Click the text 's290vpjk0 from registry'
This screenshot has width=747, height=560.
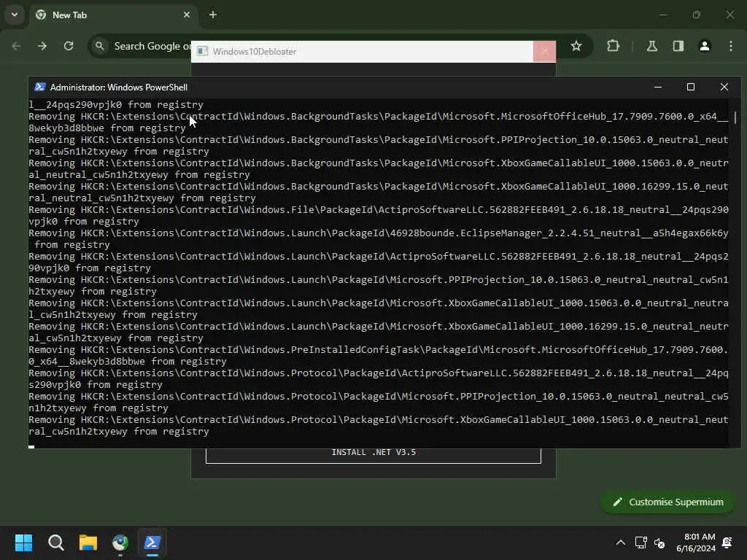click(96, 385)
